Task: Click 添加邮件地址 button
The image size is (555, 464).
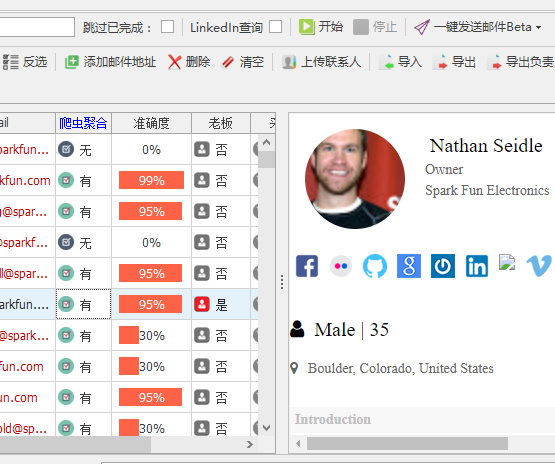Action: [110, 62]
